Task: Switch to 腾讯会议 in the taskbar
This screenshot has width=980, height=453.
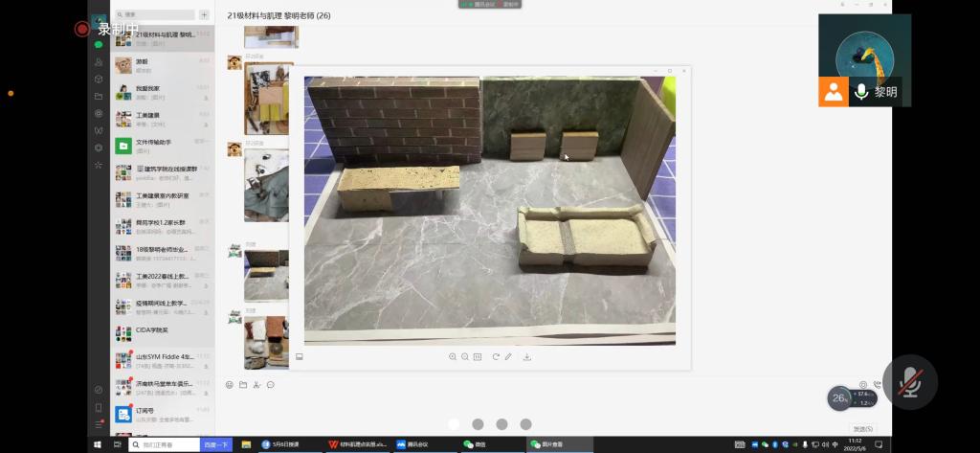Action: [x=420, y=444]
